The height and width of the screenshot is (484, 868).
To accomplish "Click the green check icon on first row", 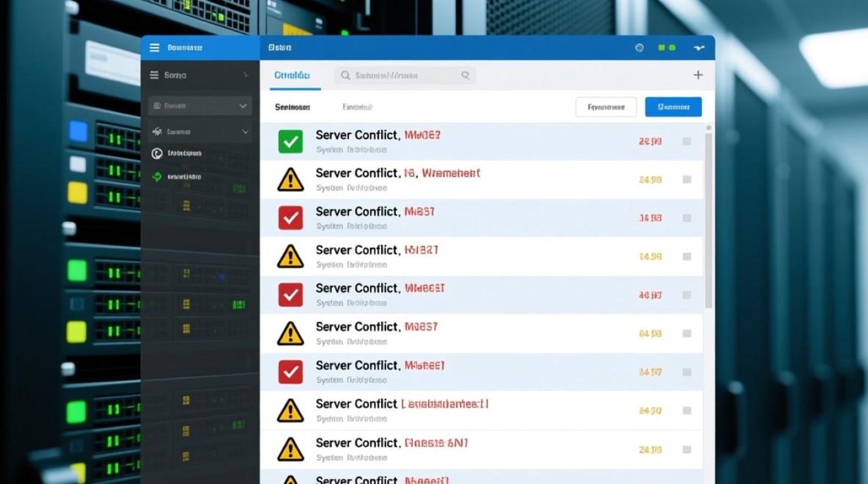I will (291, 141).
